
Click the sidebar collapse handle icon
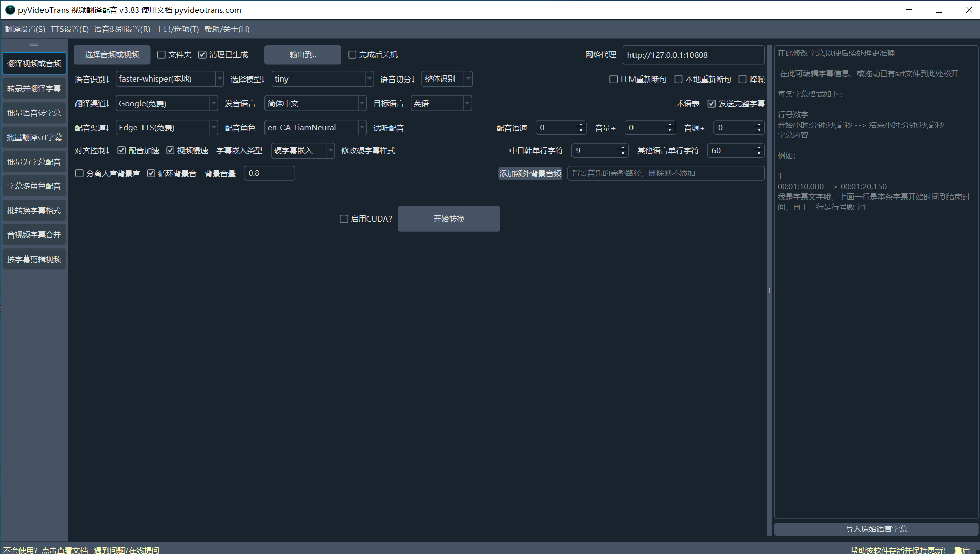point(34,45)
